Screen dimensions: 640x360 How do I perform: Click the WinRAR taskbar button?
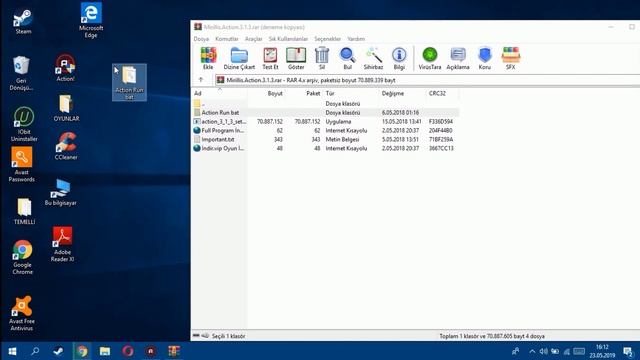174,351
